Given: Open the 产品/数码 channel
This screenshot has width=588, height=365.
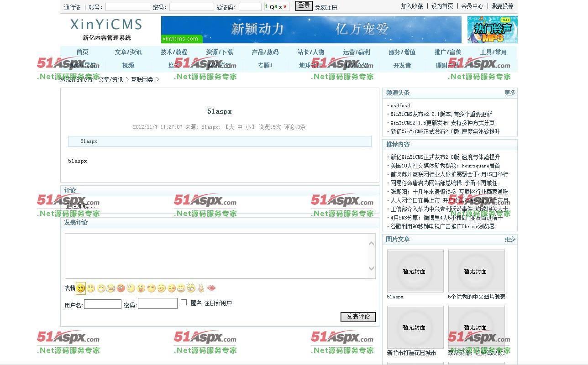Looking at the screenshot, I should (265, 52).
